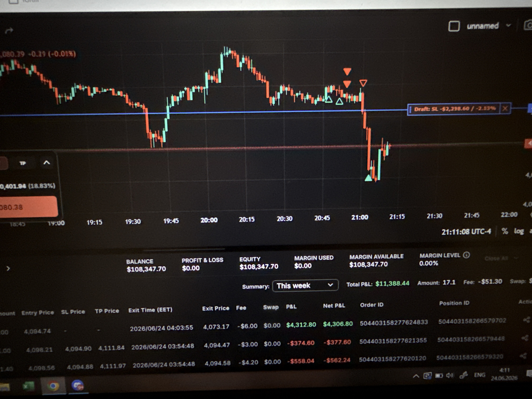Image resolution: width=532 pixels, height=399 pixels.
Task: Click the Margin Level info icon
Action: (466, 255)
